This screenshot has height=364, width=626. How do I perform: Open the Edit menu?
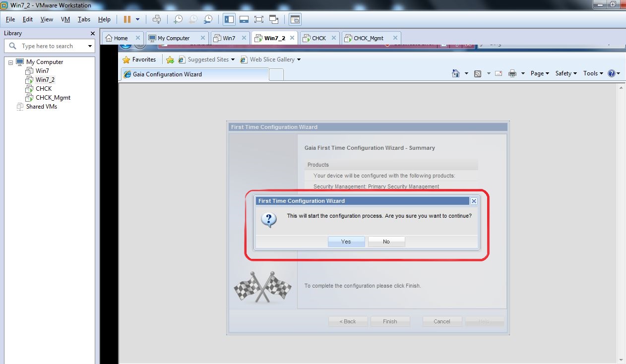pos(28,19)
